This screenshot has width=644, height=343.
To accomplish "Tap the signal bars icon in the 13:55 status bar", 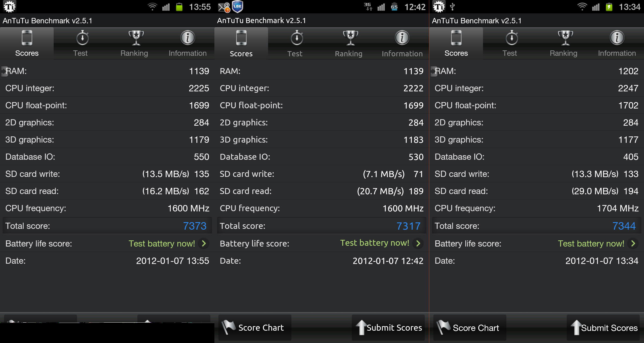I will click(166, 7).
